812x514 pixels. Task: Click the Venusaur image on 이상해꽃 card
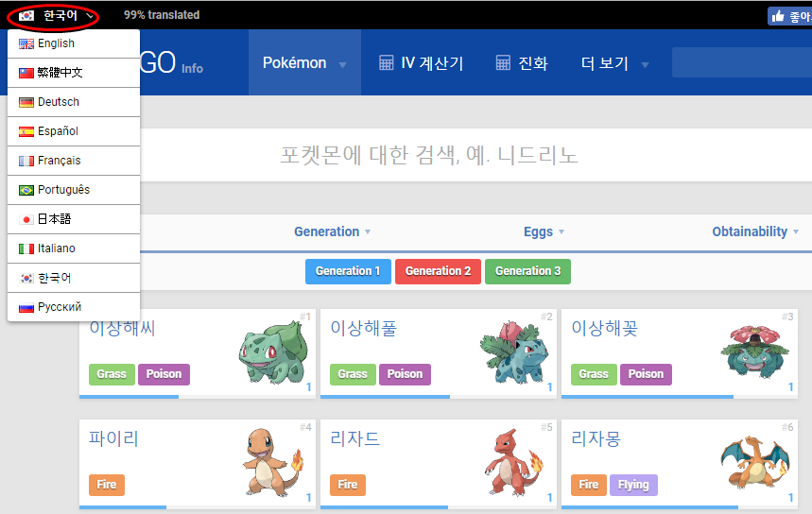point(755,352)
